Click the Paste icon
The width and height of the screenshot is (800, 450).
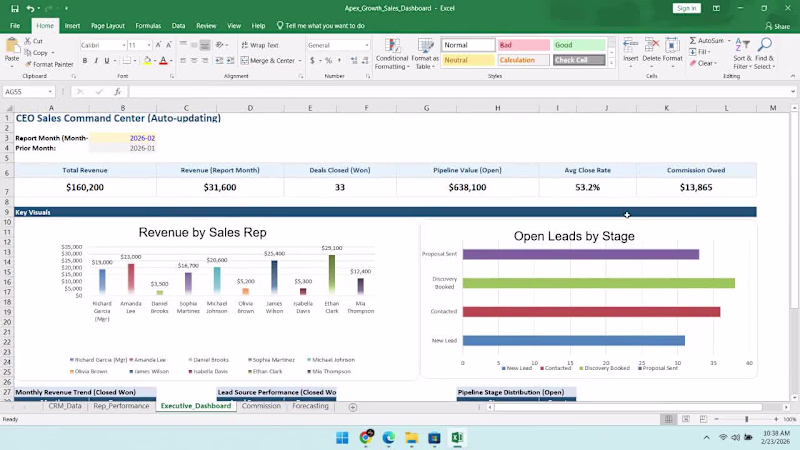(12, 47)
